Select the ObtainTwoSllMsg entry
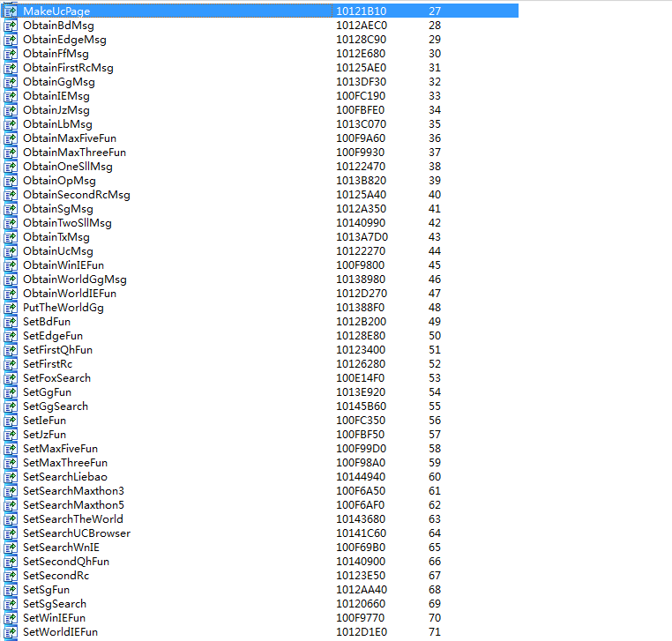The width and height of the screenshot is (672, 641). [x=67, y=223]
